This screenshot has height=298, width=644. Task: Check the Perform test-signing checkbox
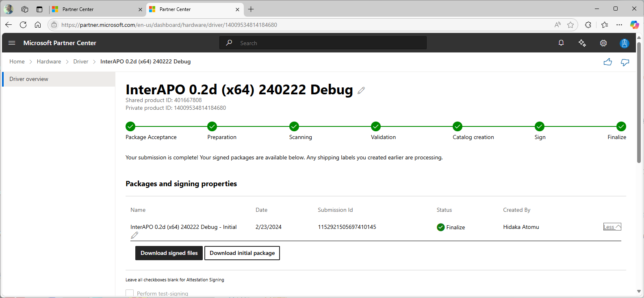(x=130, y=293)
